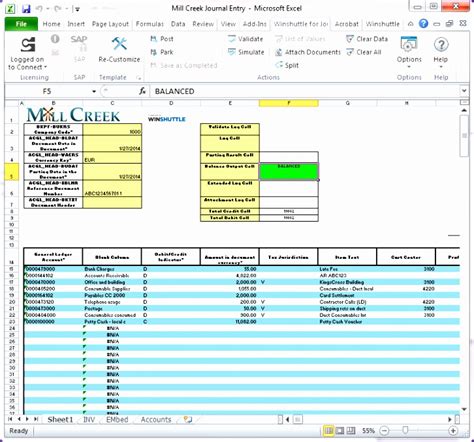Open Attach Documents

click(307, 52)
